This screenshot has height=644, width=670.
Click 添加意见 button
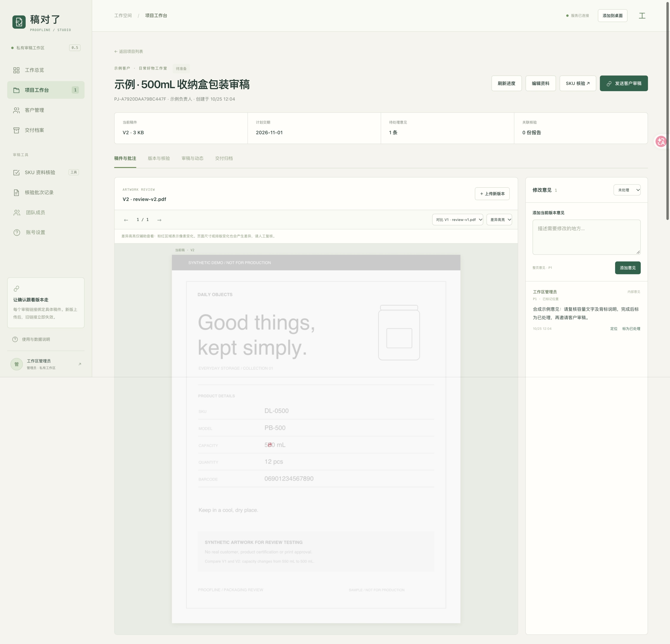pyautogui.click(x=628, y=268)
